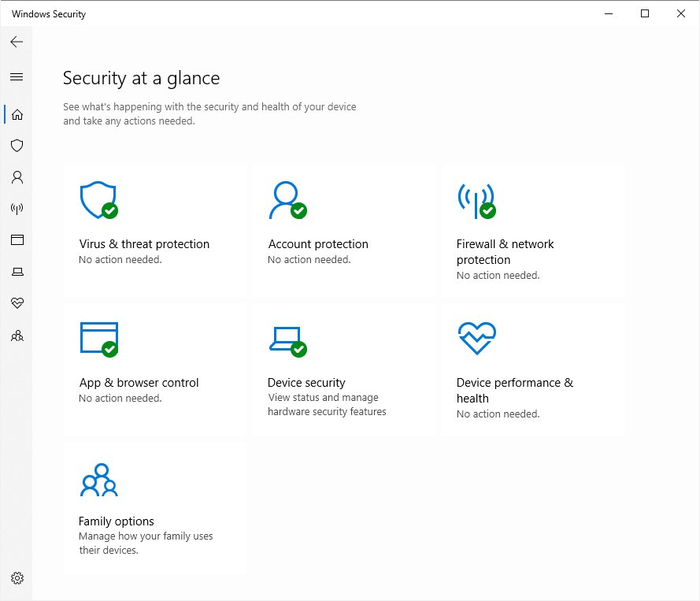Open the Device security tile
The width and height of the screenshot is (700, 601).
(343, 369)
